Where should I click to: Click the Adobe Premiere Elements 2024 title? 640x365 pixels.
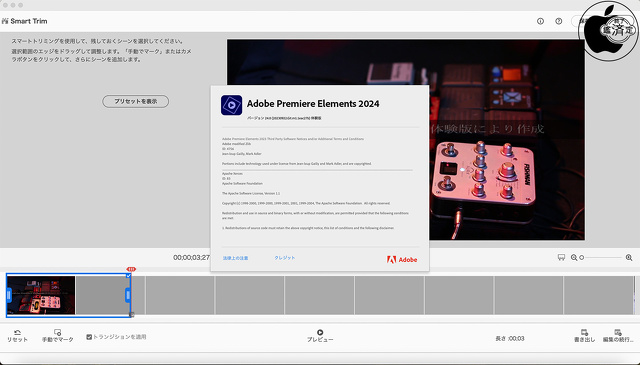pos(313,104)
